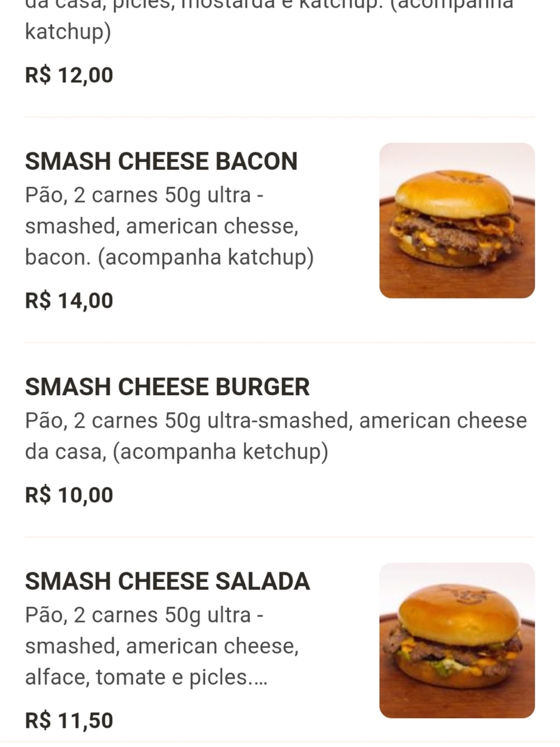Viewport: 560px width, 747px height.
Task: Tap the R$ 11,50 price
Action: (69, 721)
